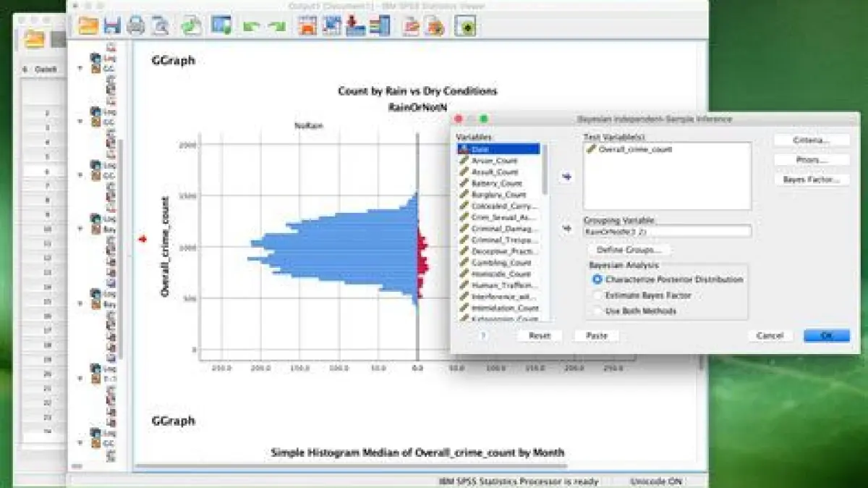868x488 pixels.
Task: Open the Criteria... settings dialog
Action: pos(811,140)
